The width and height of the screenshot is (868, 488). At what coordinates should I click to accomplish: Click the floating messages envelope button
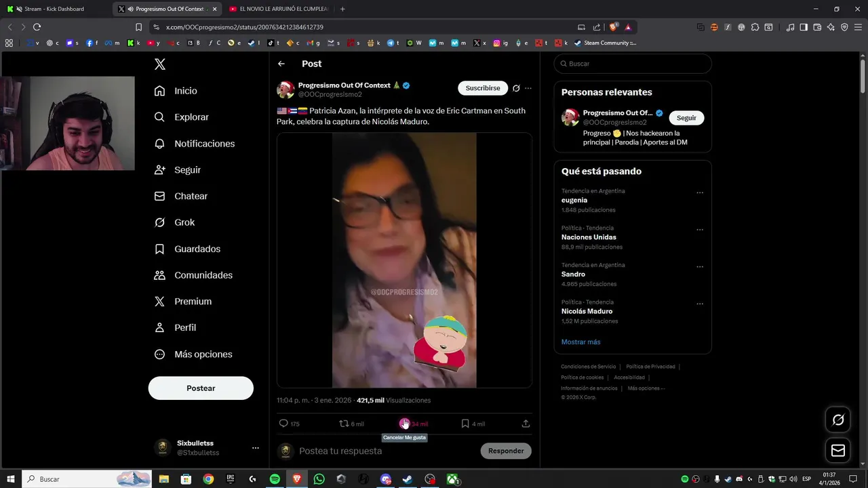click(x=838, y=451)
